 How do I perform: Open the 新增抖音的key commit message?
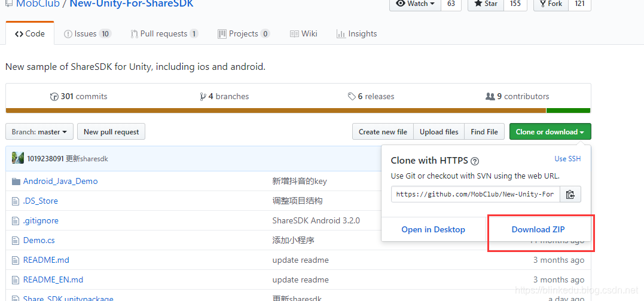click(300, 181)
